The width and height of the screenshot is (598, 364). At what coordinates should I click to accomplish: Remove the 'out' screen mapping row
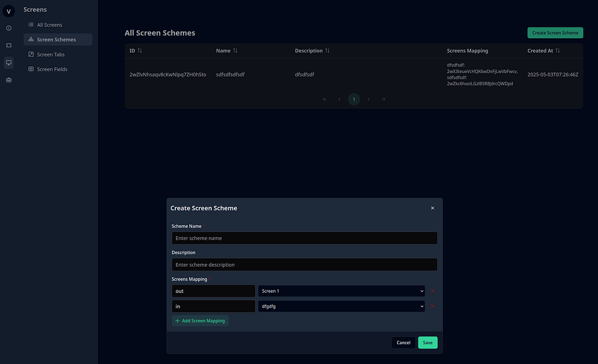(x=432, y=291)
